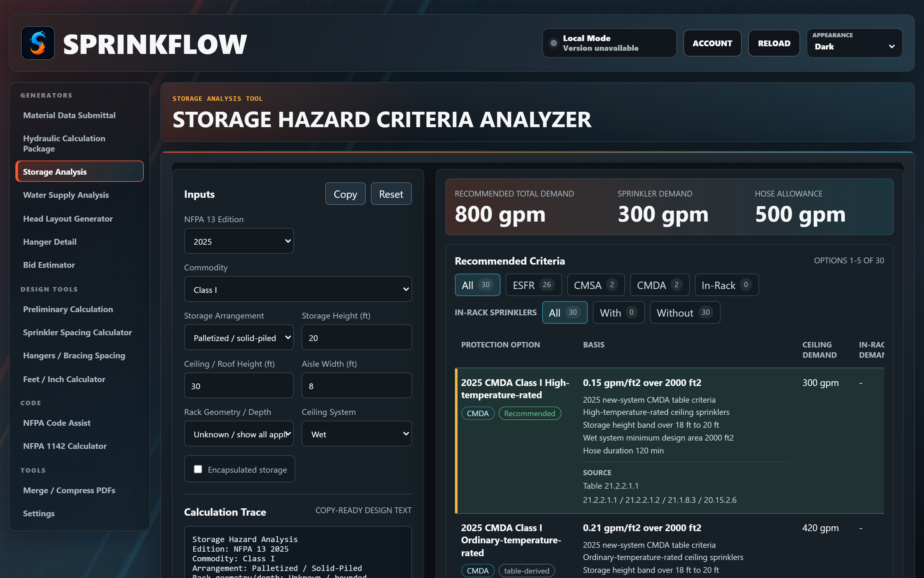
Task: Copy the inputs with Copy button
Action: click(x=345, y=194)
